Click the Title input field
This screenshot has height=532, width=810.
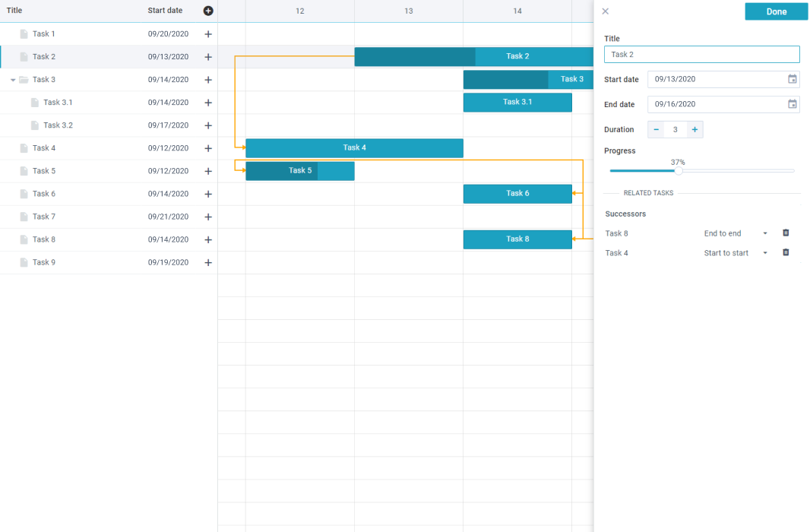tap(701, 55)
